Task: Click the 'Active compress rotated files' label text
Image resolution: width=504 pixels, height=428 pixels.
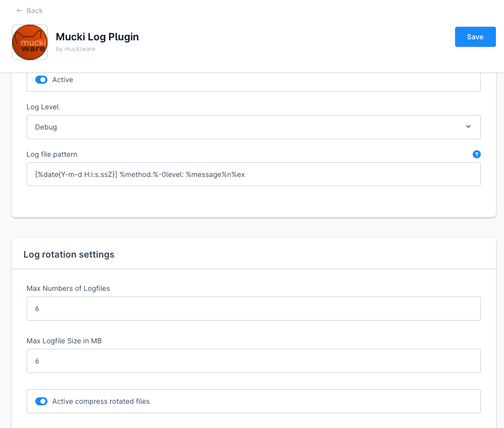Action: click(101, 401)
